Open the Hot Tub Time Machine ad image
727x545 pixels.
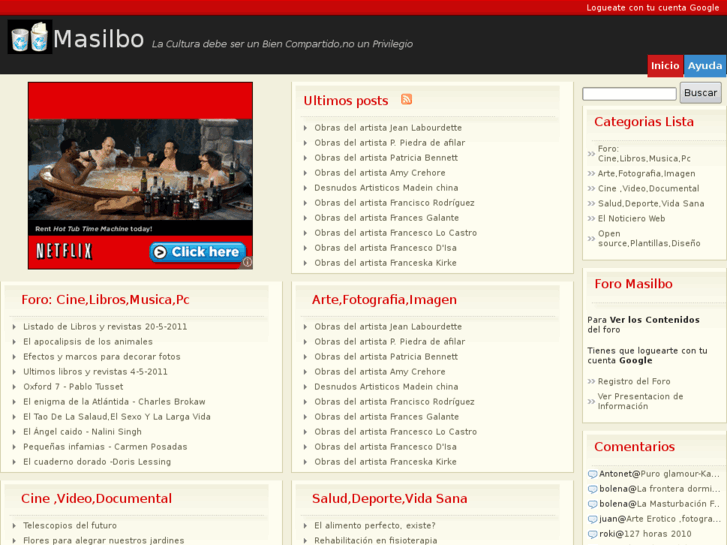(x=140, y=169)
